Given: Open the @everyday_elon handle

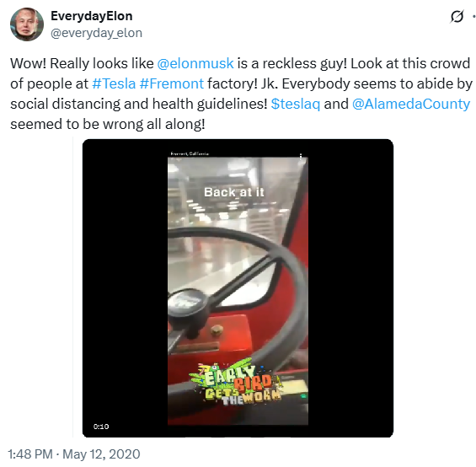Looking at the screenshot, I should click(96, 33).
